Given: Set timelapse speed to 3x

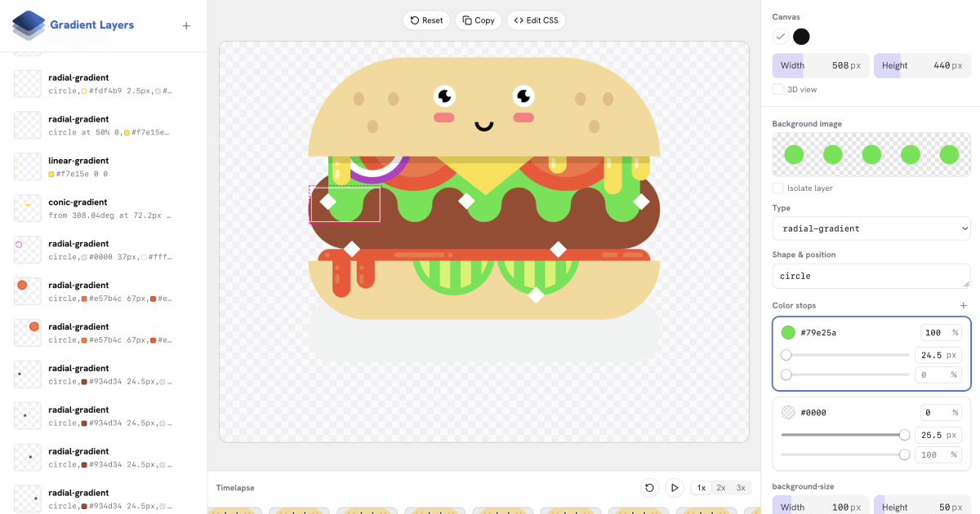Looking at the screenshot, I should [x=741, y=488].
